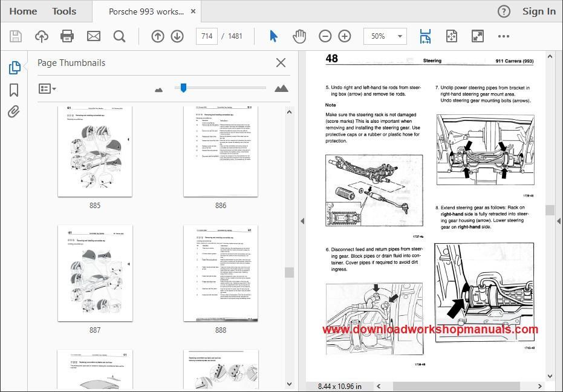Send file by email icon
The height and width of the screenshot is (392, 563).
(x=94, y=36)
